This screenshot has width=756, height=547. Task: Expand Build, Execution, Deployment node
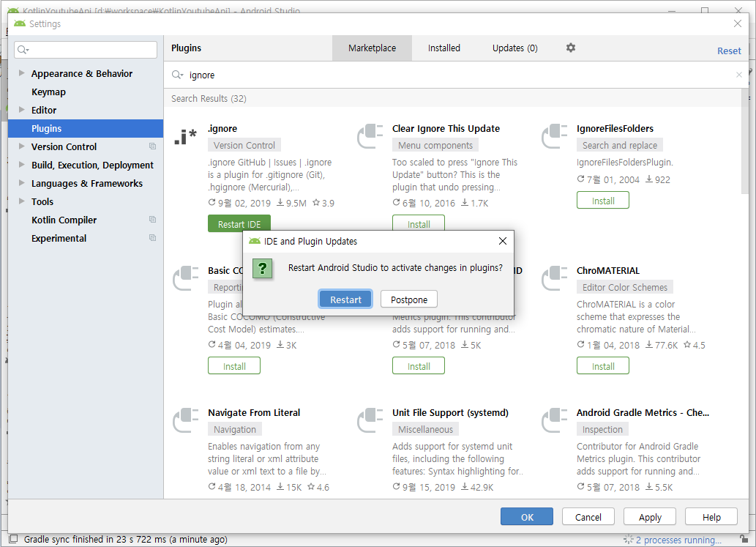pyautogui.click(x=21, y=165)
